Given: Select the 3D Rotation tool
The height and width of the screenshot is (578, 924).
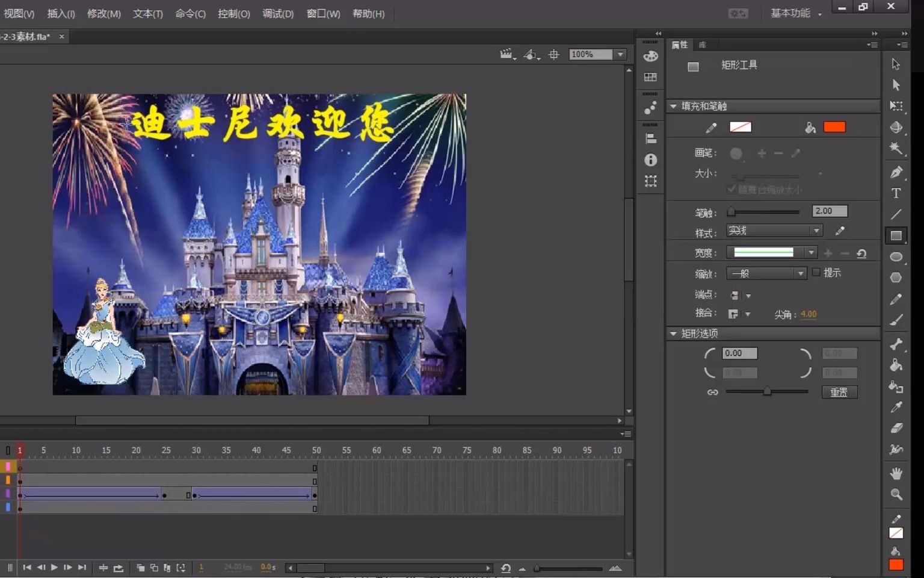Looking at the screenshot, I should (896, 127).
